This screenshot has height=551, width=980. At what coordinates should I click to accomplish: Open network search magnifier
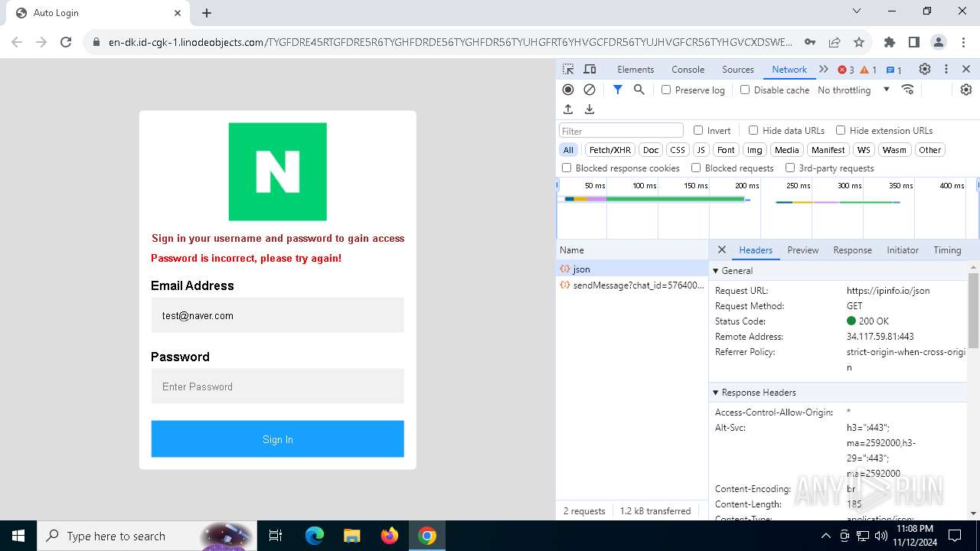(639, 90)
